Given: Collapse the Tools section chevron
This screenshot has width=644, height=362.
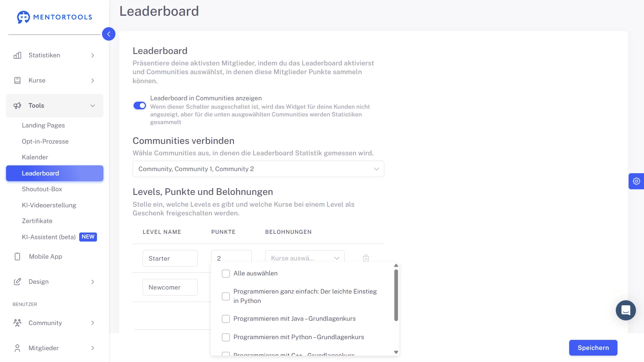Looking at the screenshot, I should click(x=93, y=105).
